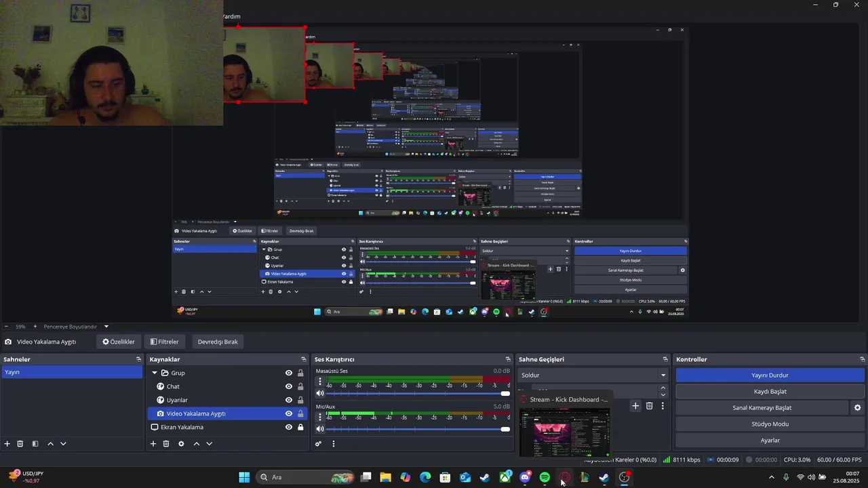868x488 pixels.
Task: Mute the Masaüstü Ses channel
Action: pos(320,393)
